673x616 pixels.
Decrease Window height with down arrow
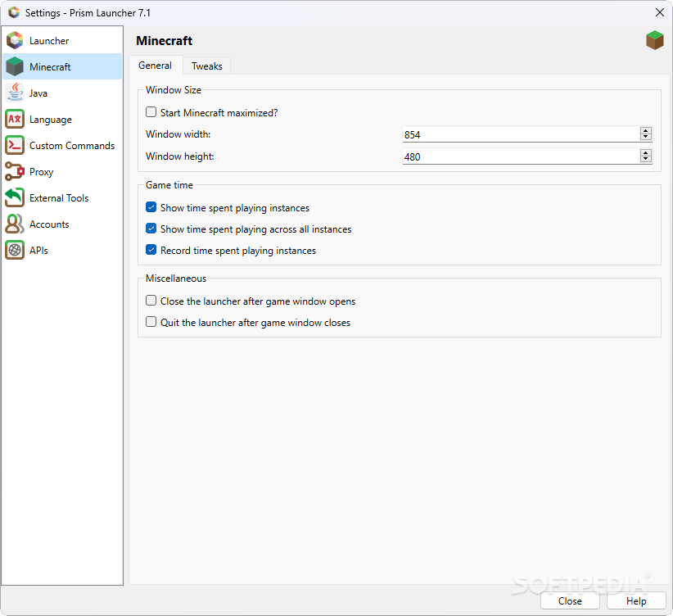click(645, 159)
